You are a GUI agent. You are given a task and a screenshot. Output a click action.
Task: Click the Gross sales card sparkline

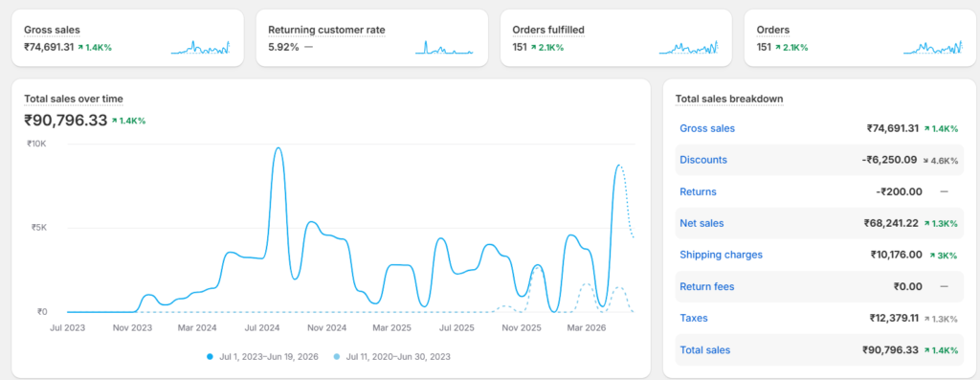[201, 48]
